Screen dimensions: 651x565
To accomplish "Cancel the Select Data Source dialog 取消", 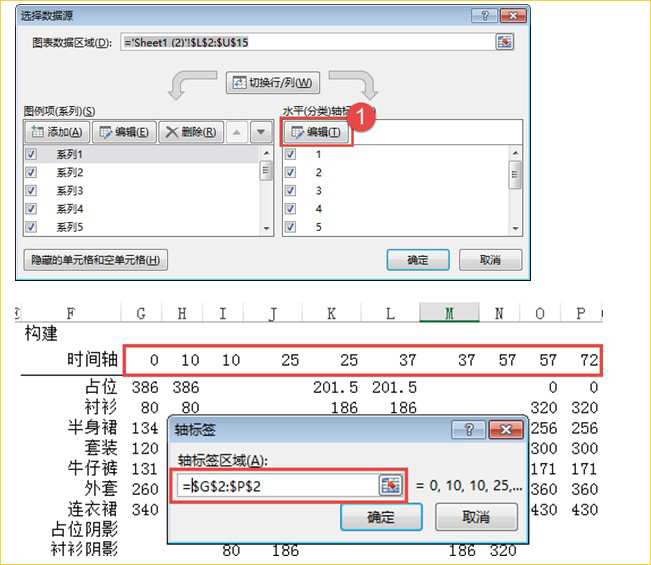I will pyautogui.click(x=490, y=260).
